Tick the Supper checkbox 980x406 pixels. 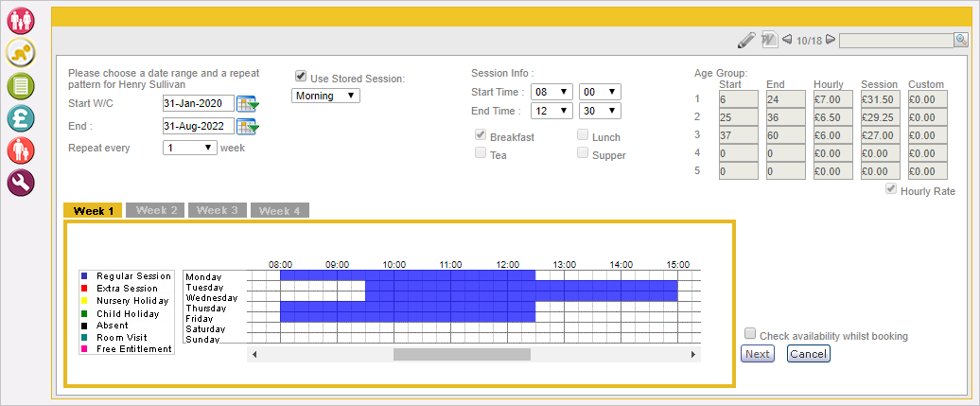583,152
